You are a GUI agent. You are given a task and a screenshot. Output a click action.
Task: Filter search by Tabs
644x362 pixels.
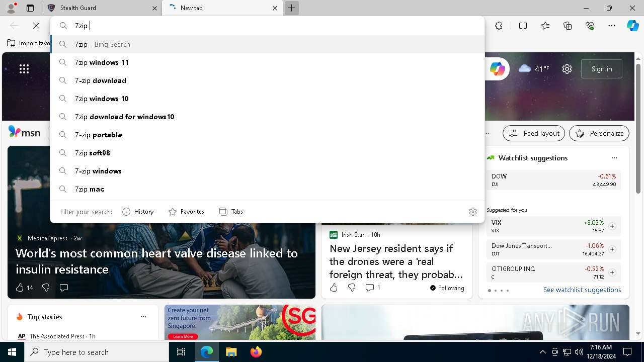pyautogui.click(x=231, y=212)
